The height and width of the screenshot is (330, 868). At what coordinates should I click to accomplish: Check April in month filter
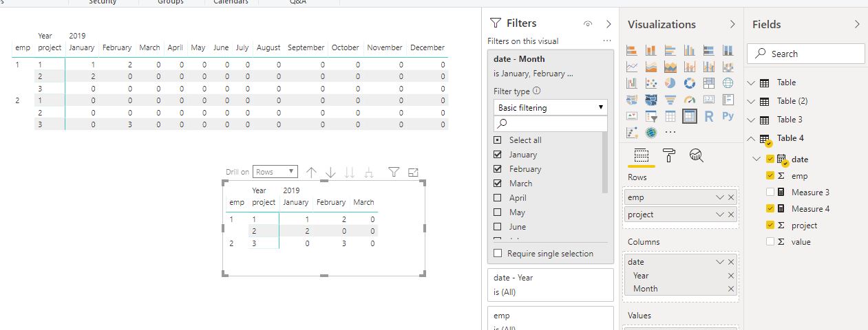pyautogui.click(x=498, y=198)
